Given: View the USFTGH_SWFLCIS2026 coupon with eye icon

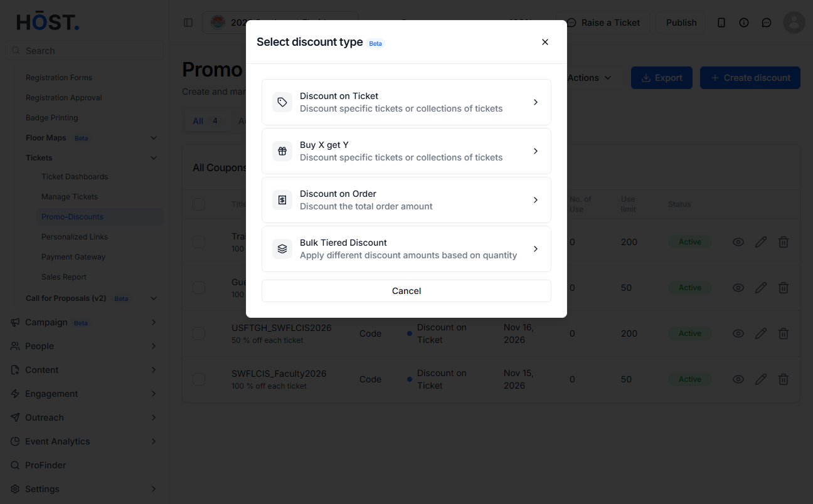Looking at the screenshot, I should (738, 333).
